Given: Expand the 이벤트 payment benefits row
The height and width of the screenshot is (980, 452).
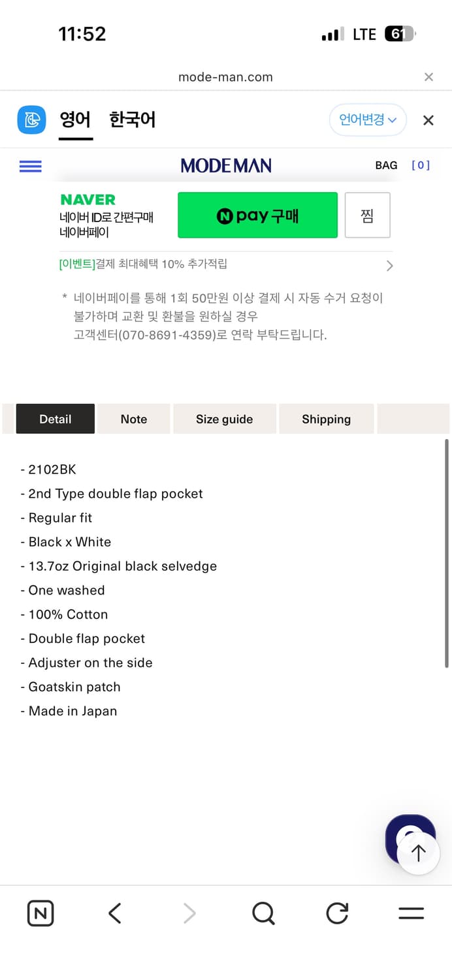Looking at the screenshot, I should pyautogui.click(x=225, y=265).
